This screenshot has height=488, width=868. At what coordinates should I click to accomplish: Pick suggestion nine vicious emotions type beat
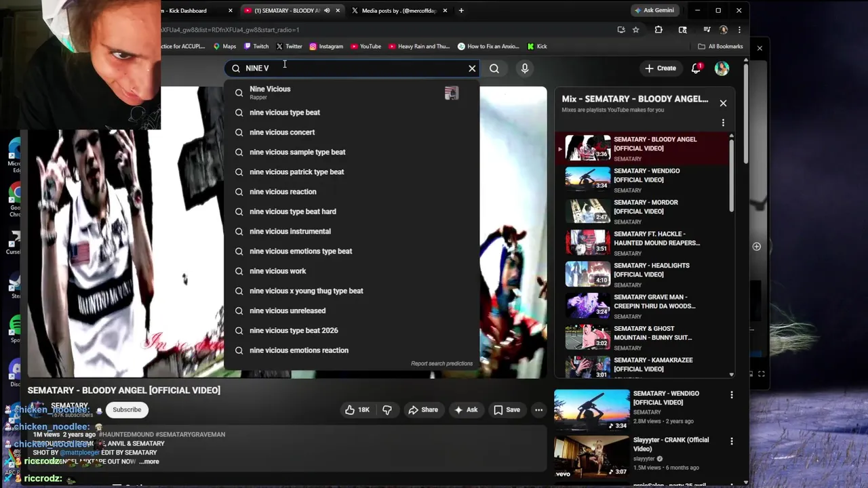[351, 251]
